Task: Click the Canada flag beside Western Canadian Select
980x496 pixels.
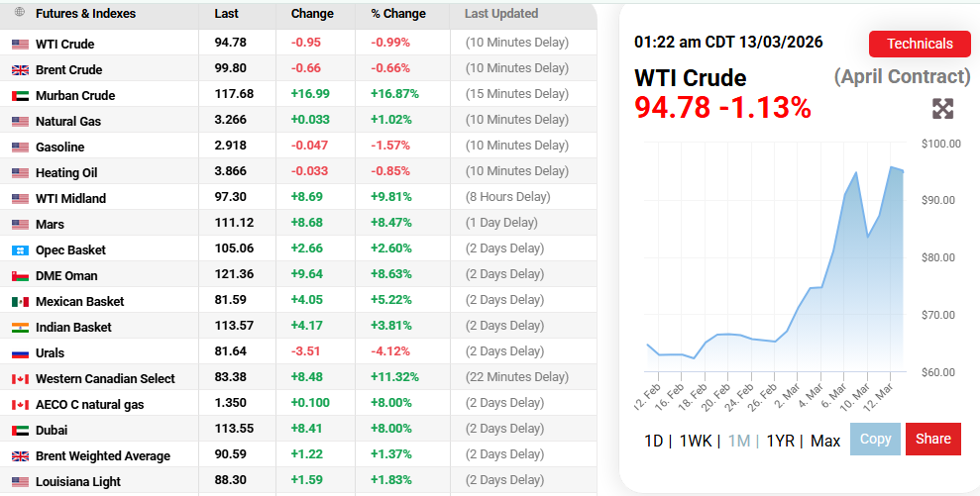Action: [x=20, y=378]
